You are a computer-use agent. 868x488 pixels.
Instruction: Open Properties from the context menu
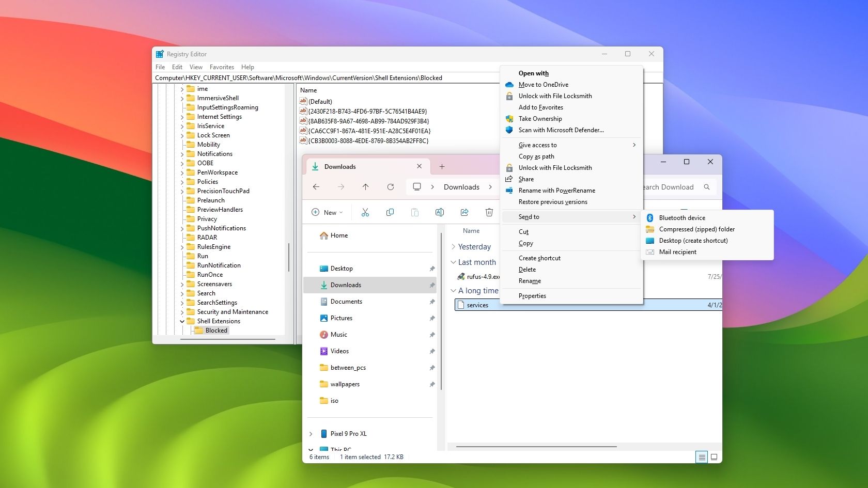[532, 296]
